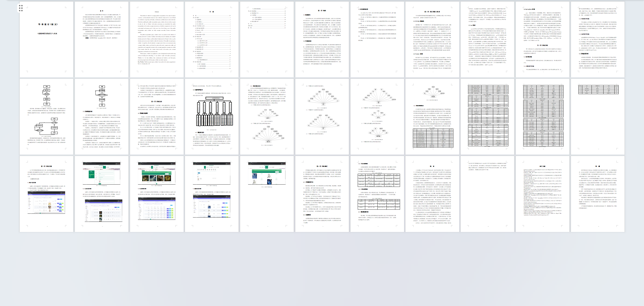Select the Chapter 2 page with 2.1 MYSQL
The width and height of the screenshot is (644, 306).
point(432,39)
